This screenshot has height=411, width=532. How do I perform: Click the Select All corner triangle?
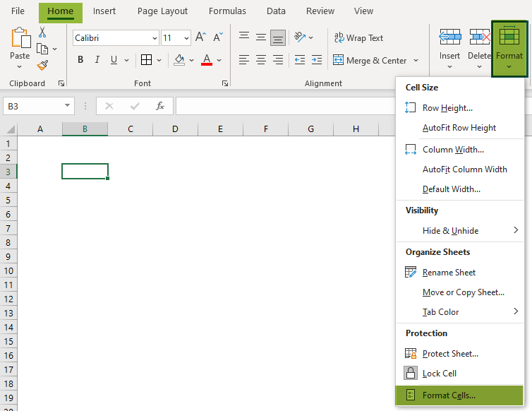click(10, 129)
